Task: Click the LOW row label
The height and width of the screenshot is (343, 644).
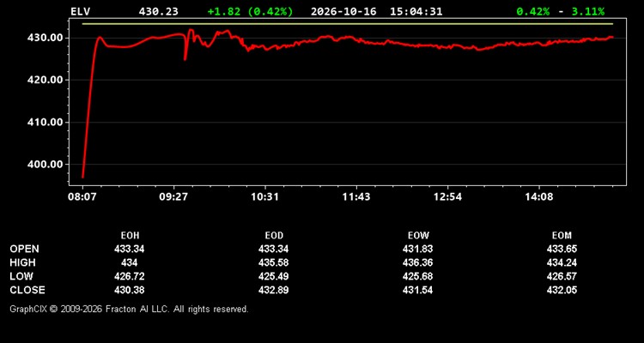Action: pyautogui.click(x=21, y=276)
